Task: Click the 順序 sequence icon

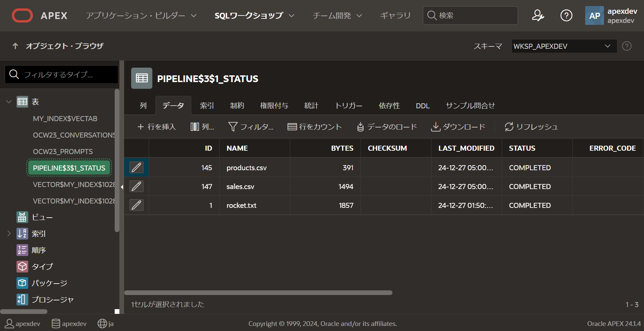Action: (x=23, y=250)
